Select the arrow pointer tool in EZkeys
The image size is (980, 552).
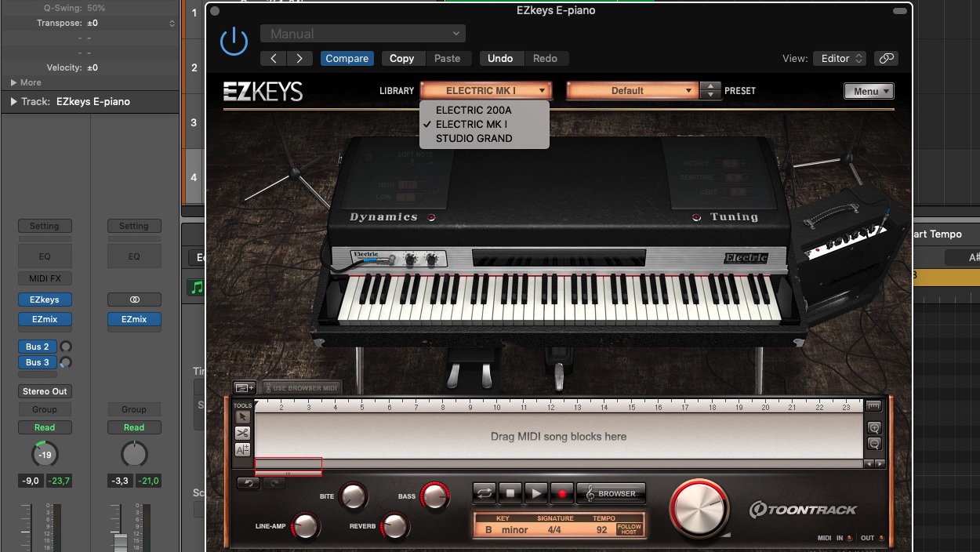pyautogui.click(x=242, y=416)
